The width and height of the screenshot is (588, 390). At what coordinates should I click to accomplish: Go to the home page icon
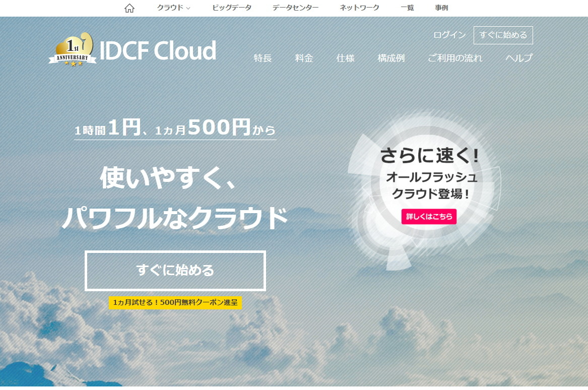129,8
